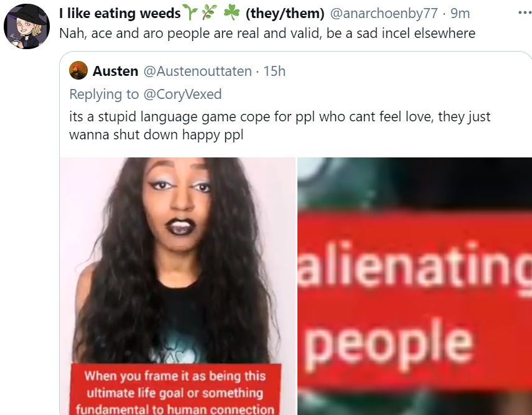Click the herb emoji in the display name

pyautogui.click(x=208, y=12)
